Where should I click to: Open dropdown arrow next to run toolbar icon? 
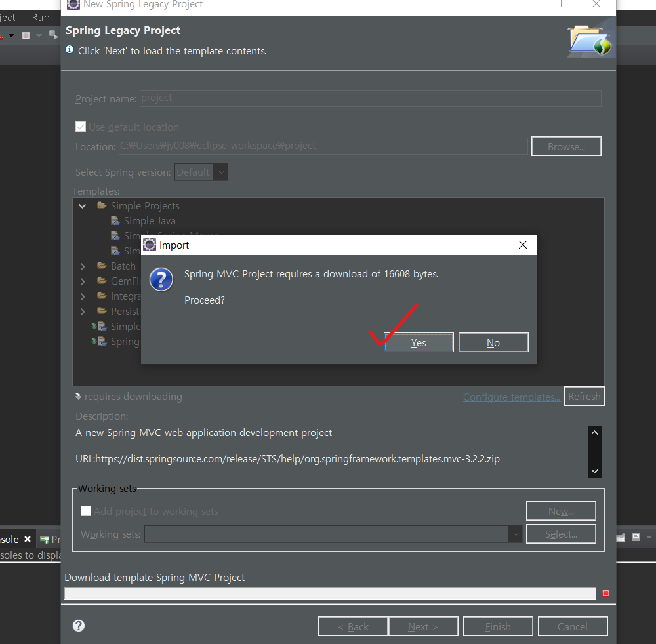click(x=12, y=35)
